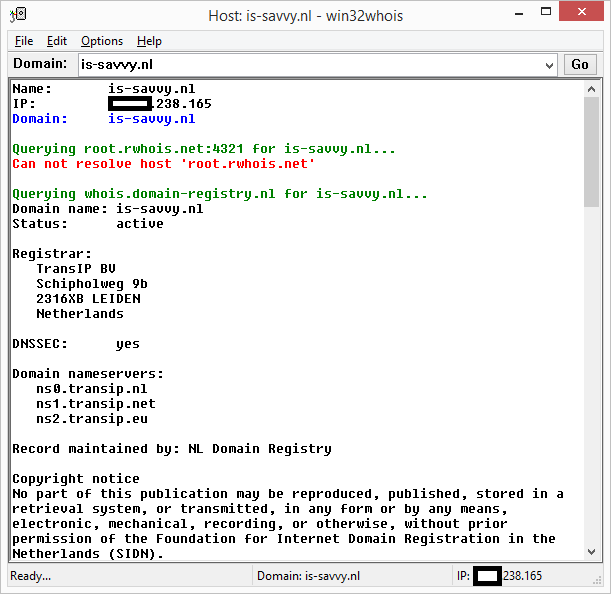The image size is (611, 594).
Task: Click the vertical scrollbar thumb
Action: click(x=591, y=152)
